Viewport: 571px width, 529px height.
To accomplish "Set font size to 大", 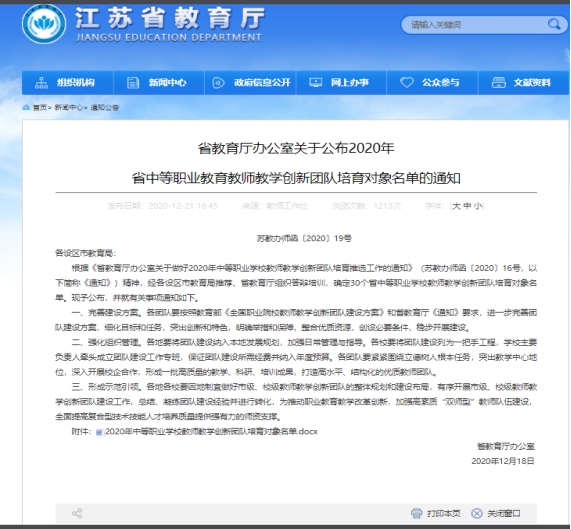I will (456, 206).
